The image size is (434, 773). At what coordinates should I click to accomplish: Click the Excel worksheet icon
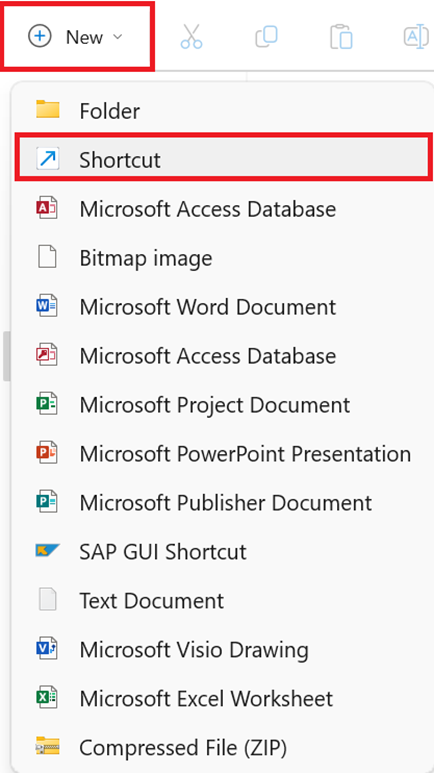pos(47,698)
